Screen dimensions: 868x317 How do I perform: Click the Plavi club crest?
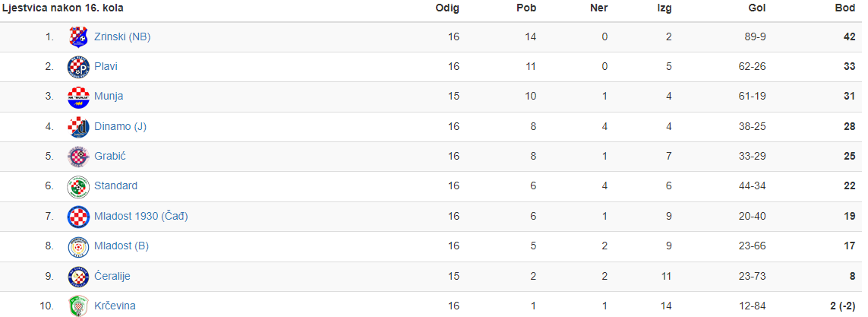tap(78, 66)
